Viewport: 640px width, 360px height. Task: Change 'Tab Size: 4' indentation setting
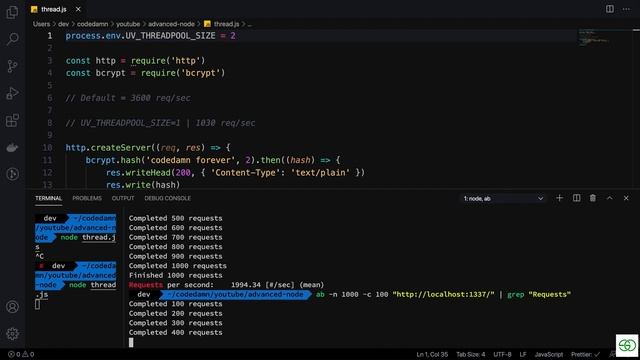tap(471, 354)
